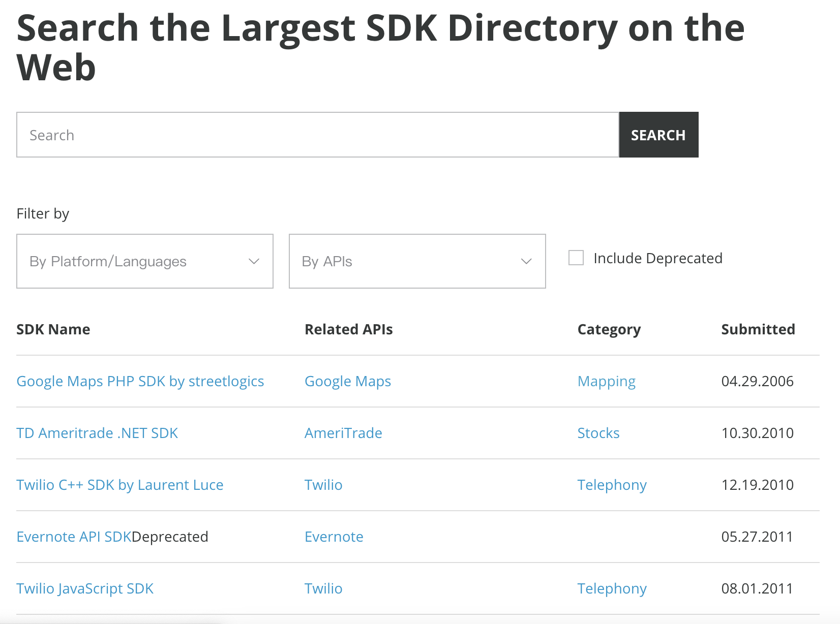Open the Stocks category link
This screenshot has width=840, height=624.
coord(598,433)
